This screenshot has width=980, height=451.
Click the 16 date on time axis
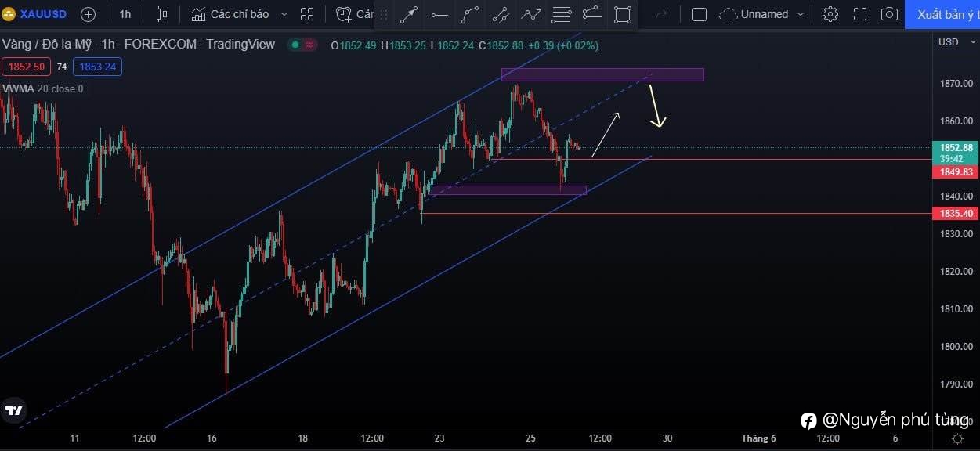click(212, 438)
